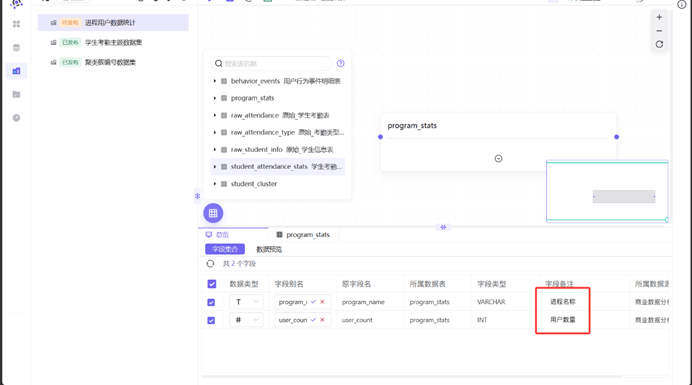The height and width of the screenshot is (385, 692).
Task: Expand the behavior_events table node
Action: click(x=215, y=81)
